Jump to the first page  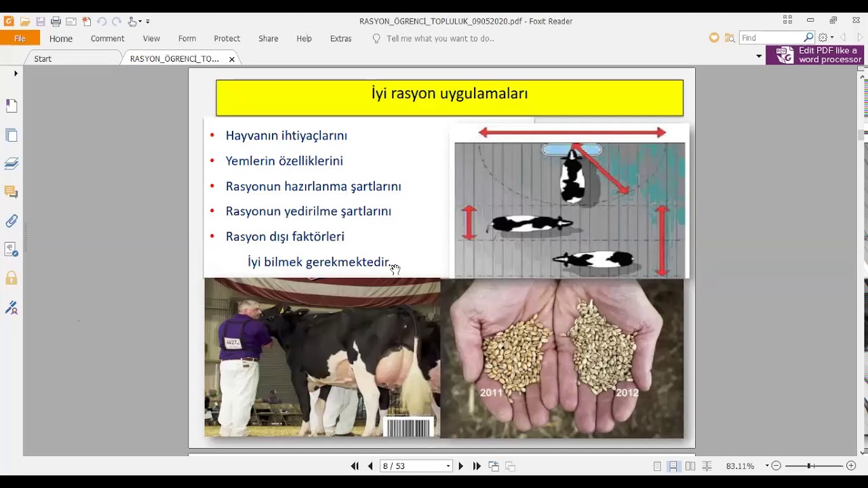click(x=355, y=466)
